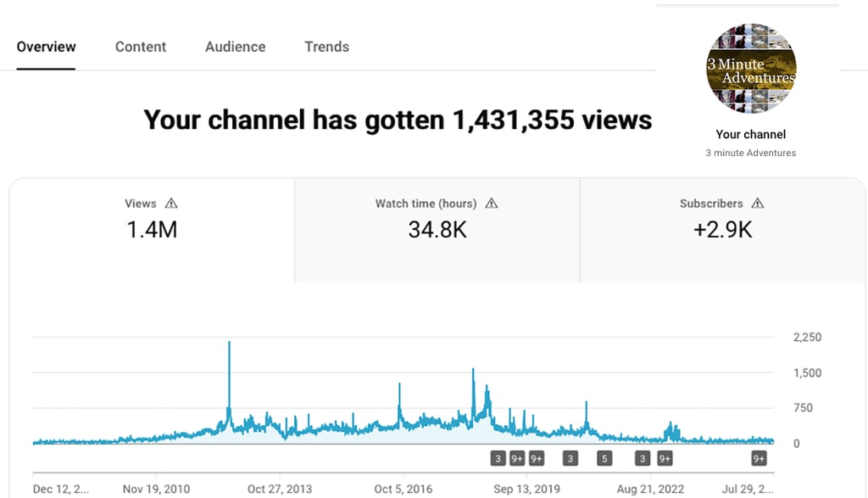
Task: Click the 3 marker just before Aug 21, 2022
Action: pos(643,459)
